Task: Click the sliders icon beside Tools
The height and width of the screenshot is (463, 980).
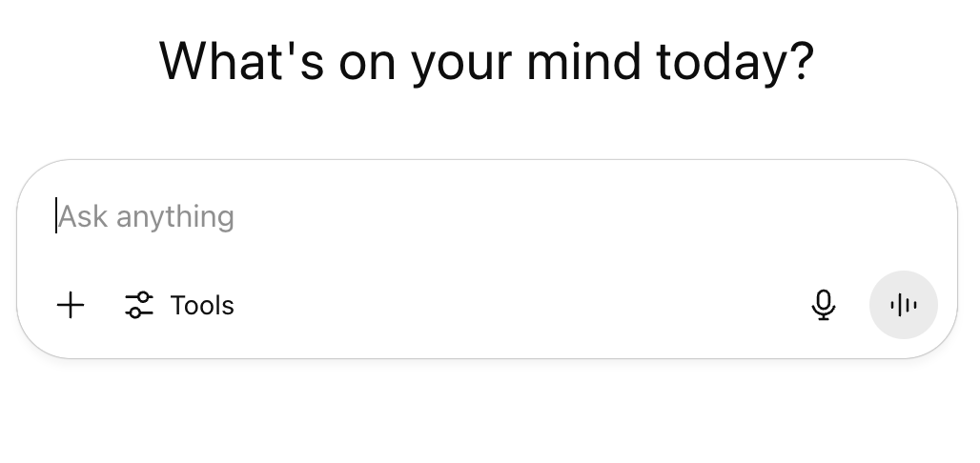Action: coord(139,306)
